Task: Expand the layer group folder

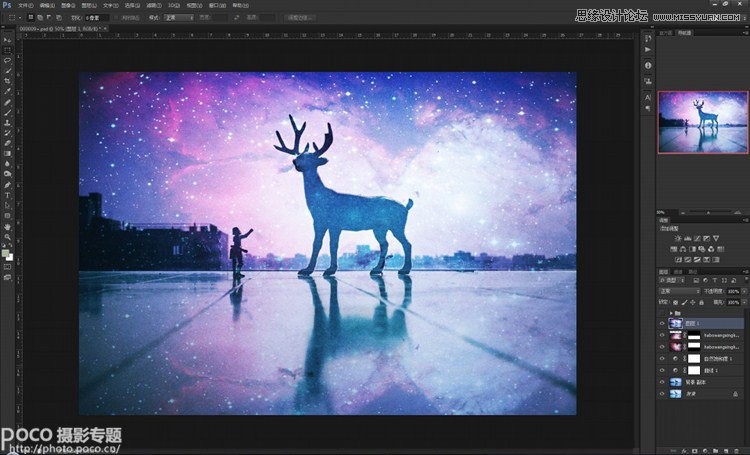Action: click(x=671, y=313)
